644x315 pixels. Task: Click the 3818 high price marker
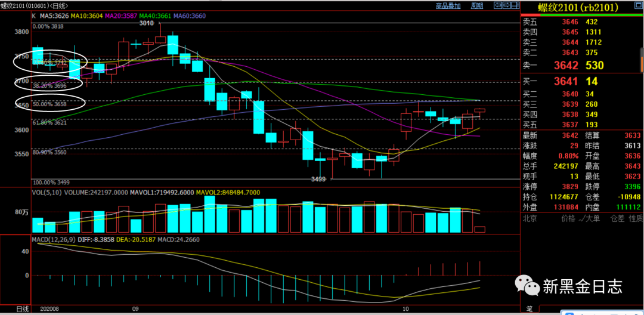coord(146,23)
